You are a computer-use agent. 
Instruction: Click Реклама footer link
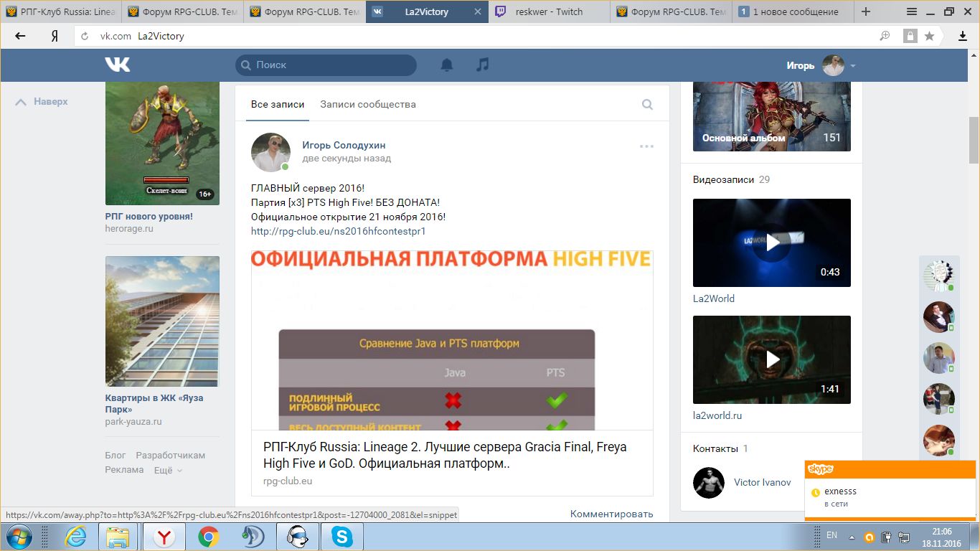[x=125, y=470]
